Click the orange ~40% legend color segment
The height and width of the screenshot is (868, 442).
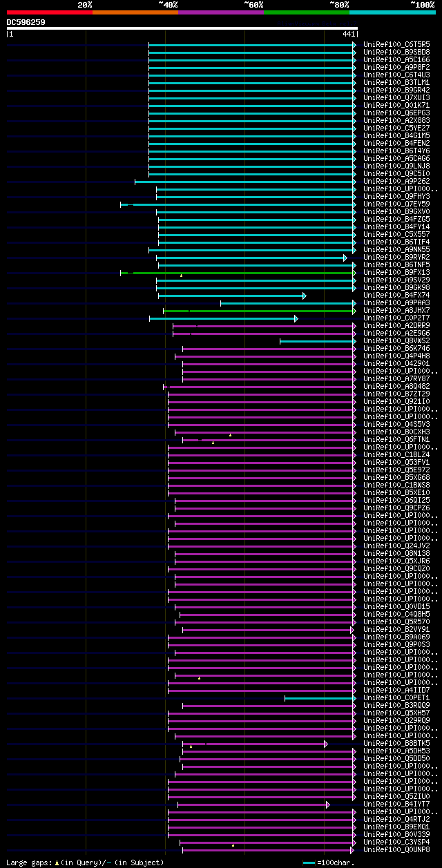(x=135, y=12)
